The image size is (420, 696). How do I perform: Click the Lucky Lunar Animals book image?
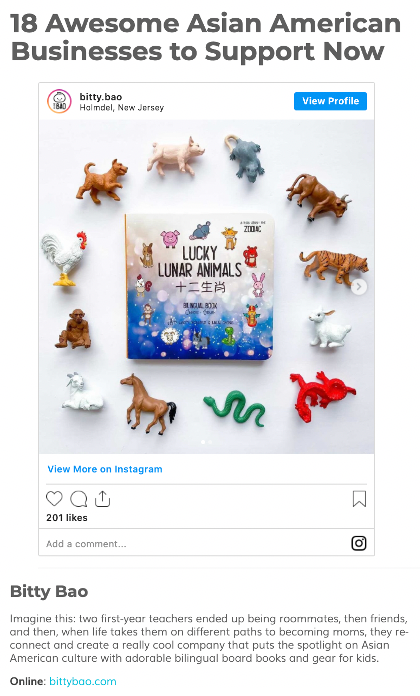200,286
